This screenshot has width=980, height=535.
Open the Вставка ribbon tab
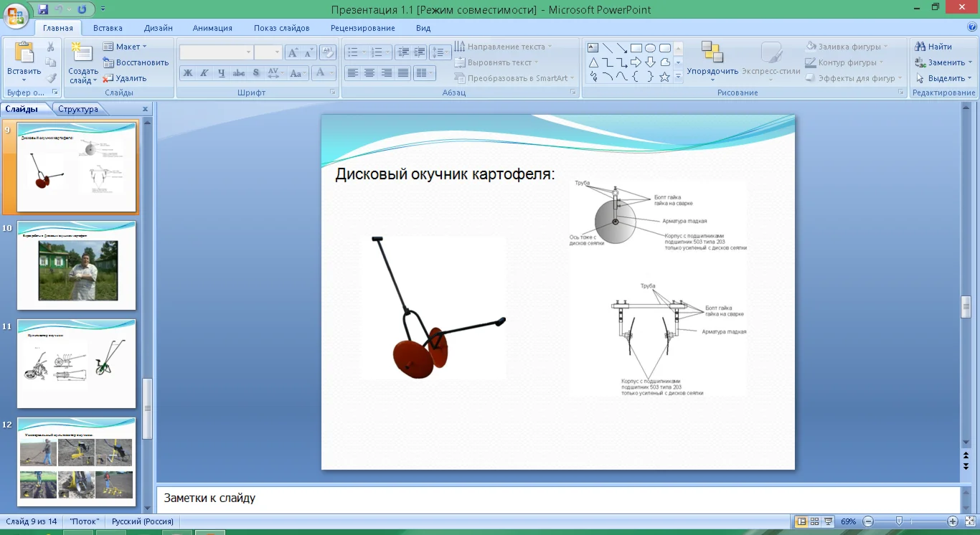click(x=108, y=28)
